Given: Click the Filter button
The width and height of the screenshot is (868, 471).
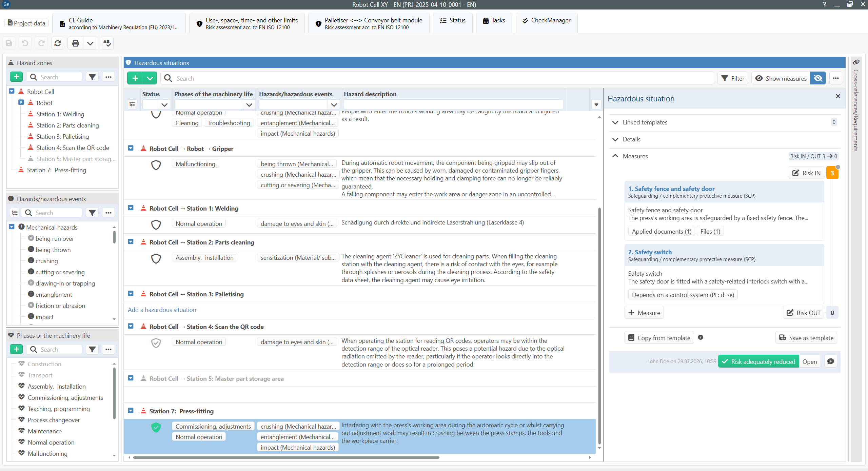Looking at the screenshot, I should pyautogui.click(x=733, y=78).
